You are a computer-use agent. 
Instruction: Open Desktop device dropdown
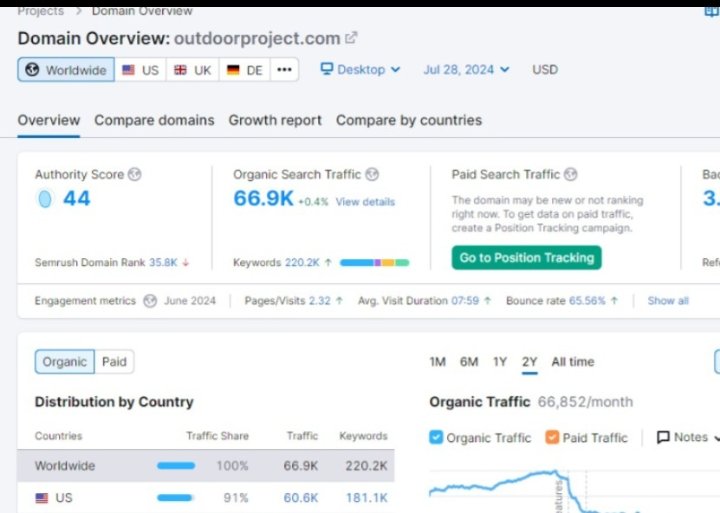(360, 69)
